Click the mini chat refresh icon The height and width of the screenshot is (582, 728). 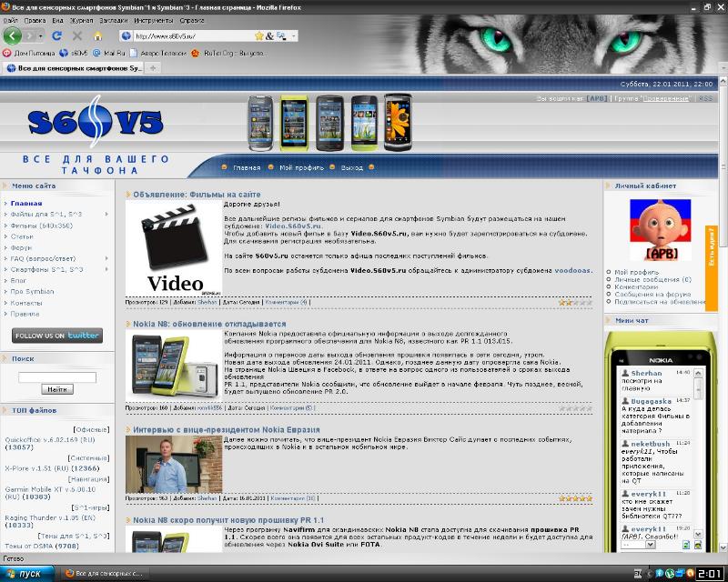(x=686, y=546)
